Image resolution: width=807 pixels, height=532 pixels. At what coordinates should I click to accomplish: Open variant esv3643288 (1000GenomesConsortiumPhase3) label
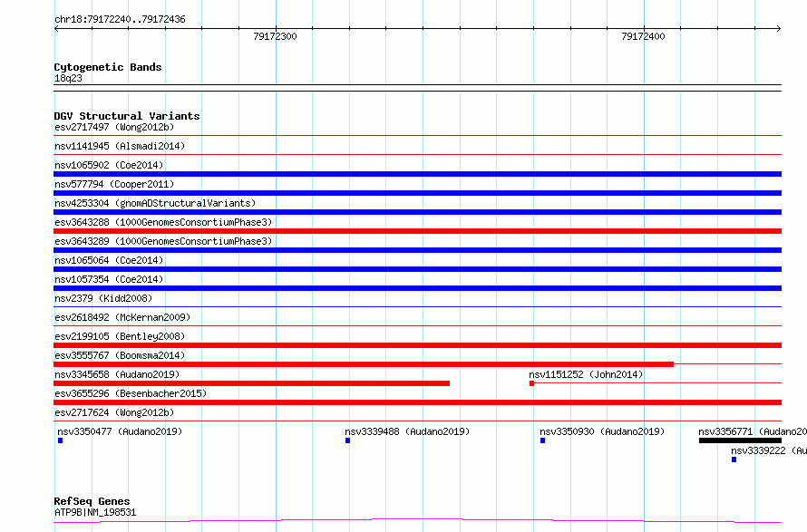tap(163, 222)
